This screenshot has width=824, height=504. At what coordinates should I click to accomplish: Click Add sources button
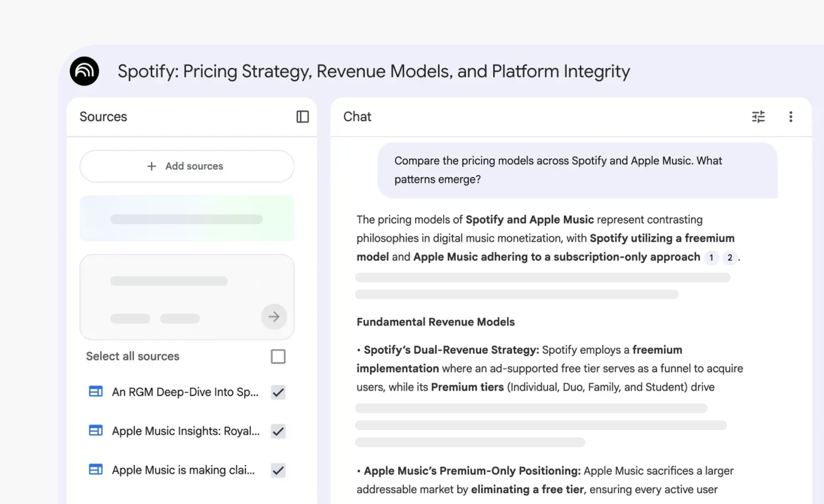187,166
